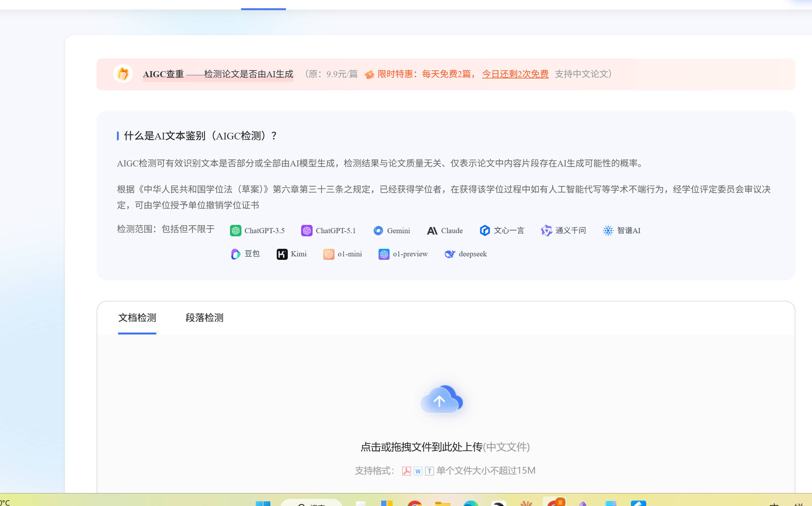Screen dimensions: 812x506
Task: Open the 今日还剩2次免费 link
Action: (515, 74)
